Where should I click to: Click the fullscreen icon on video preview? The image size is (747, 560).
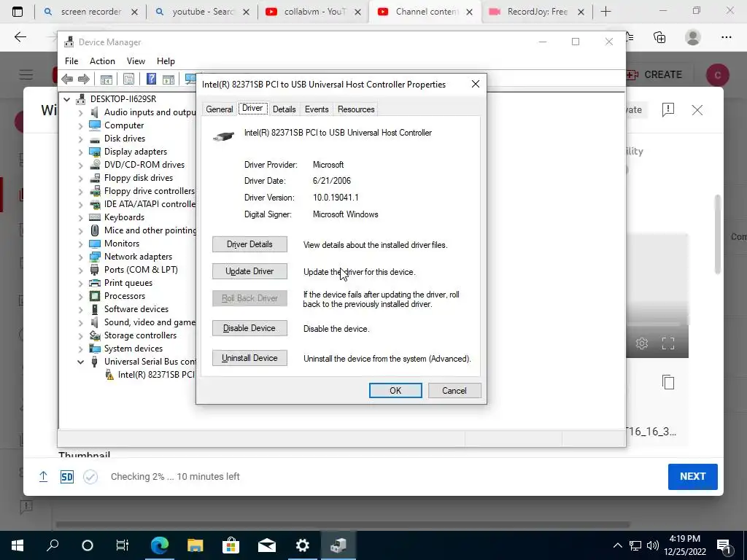tap(668, 343)
